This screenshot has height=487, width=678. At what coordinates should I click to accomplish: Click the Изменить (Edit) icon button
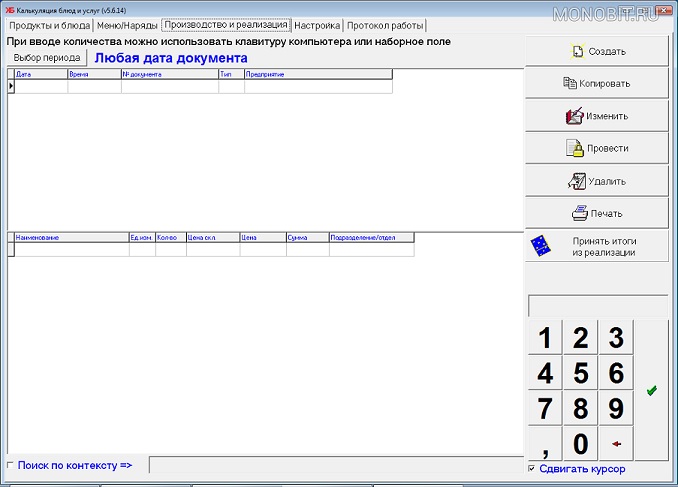pos(597,116)
